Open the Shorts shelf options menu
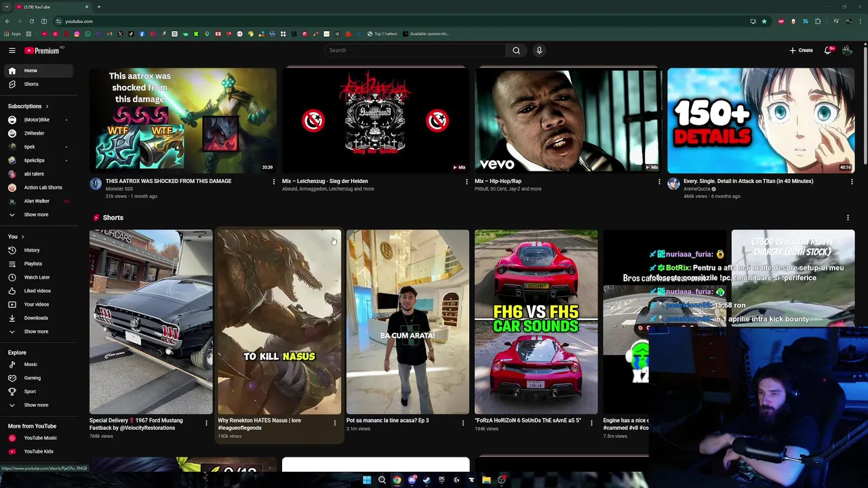This screenshot has height=488, width=868. [x=848, y=218]
